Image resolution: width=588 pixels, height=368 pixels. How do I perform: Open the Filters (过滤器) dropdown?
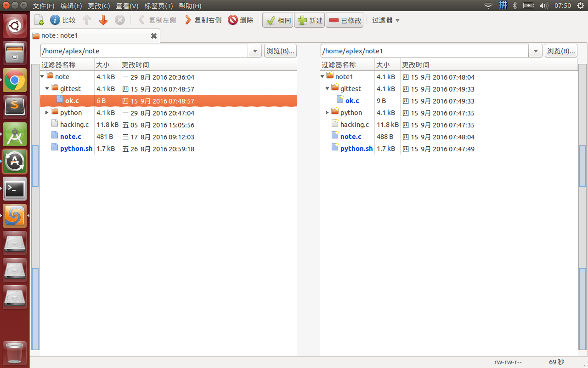[385, 20]
